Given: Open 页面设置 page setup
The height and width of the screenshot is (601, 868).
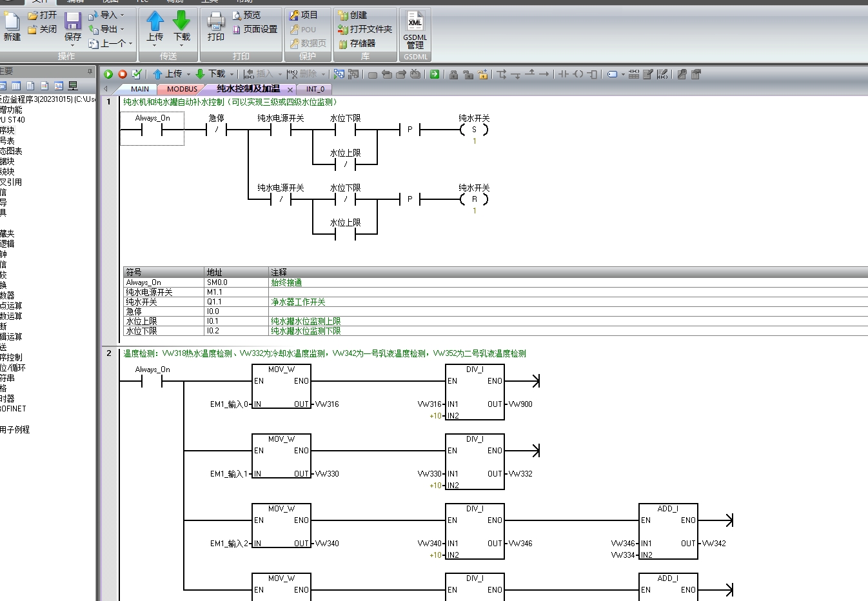Looking at the screenshot, I should click(x=255, y=29).
